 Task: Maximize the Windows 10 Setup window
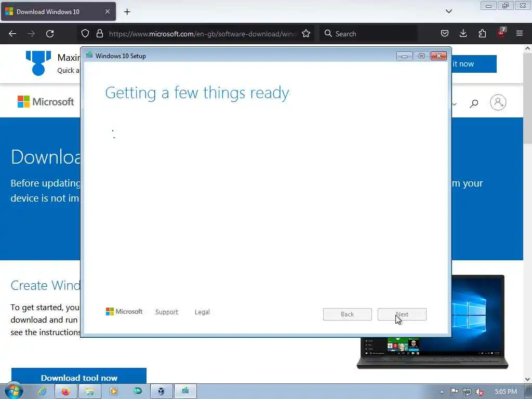[421, 56]
